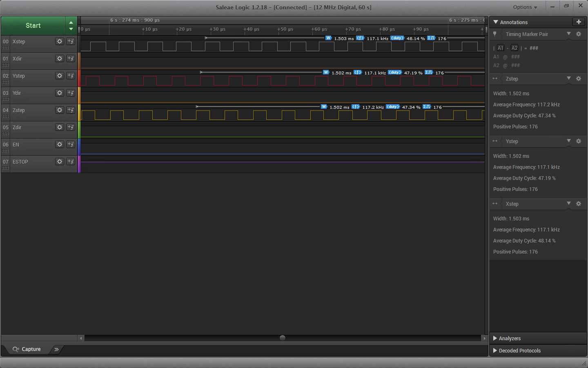Open settings gear for ESTOP channel
588x368 pixels.
coord(60,162)
